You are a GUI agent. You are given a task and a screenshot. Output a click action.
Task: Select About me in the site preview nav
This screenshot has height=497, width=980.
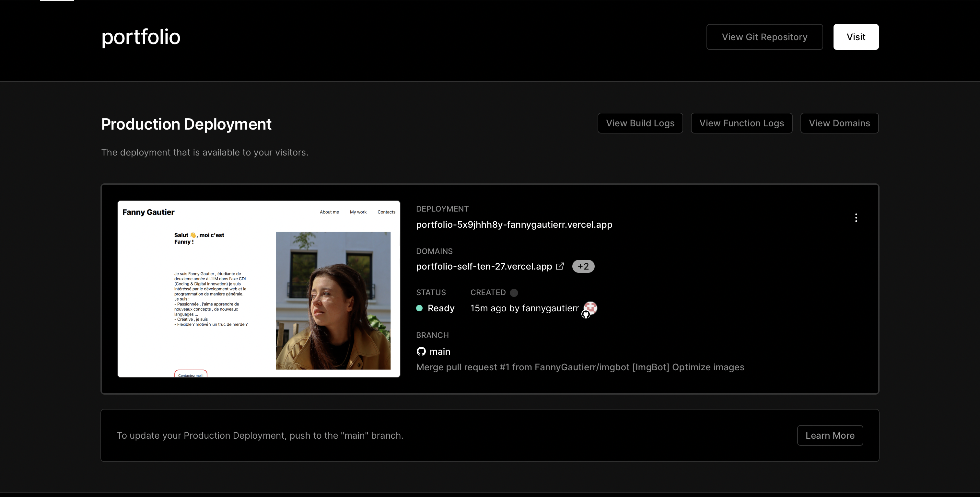330,212
